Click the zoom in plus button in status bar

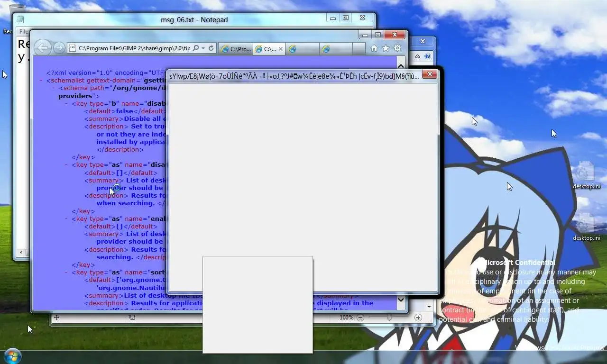point(418,318)
